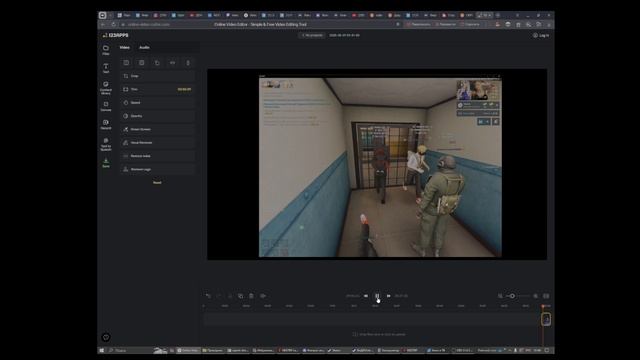Viewport: 640px width, 360px height.
Task: Expand the Trim option
Action: (x=157, y=89)
